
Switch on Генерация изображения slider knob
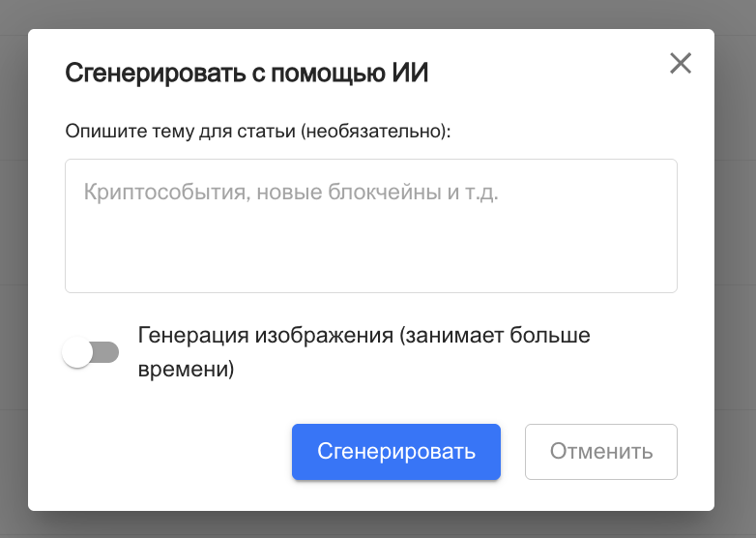click(x=78, y=353)
